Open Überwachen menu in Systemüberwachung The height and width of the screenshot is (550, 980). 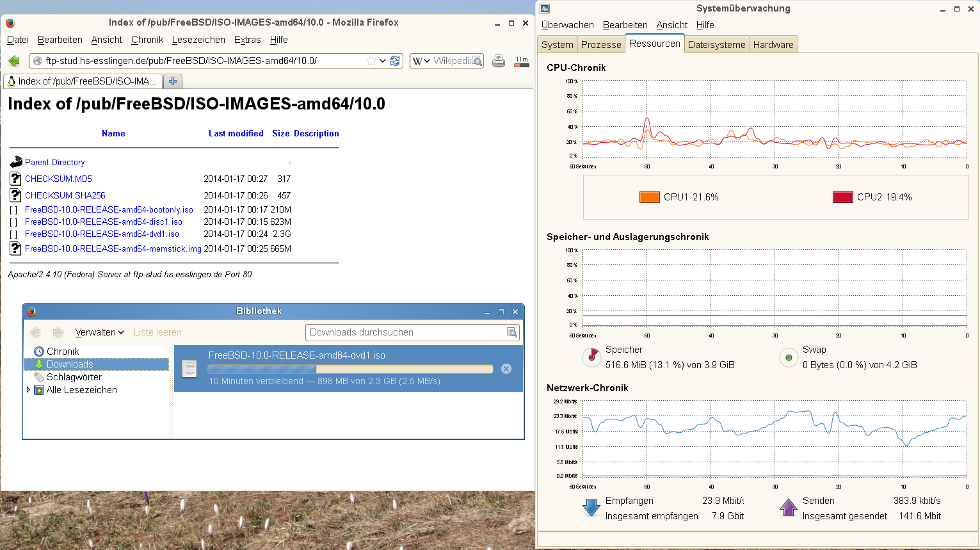coord(567,25)
